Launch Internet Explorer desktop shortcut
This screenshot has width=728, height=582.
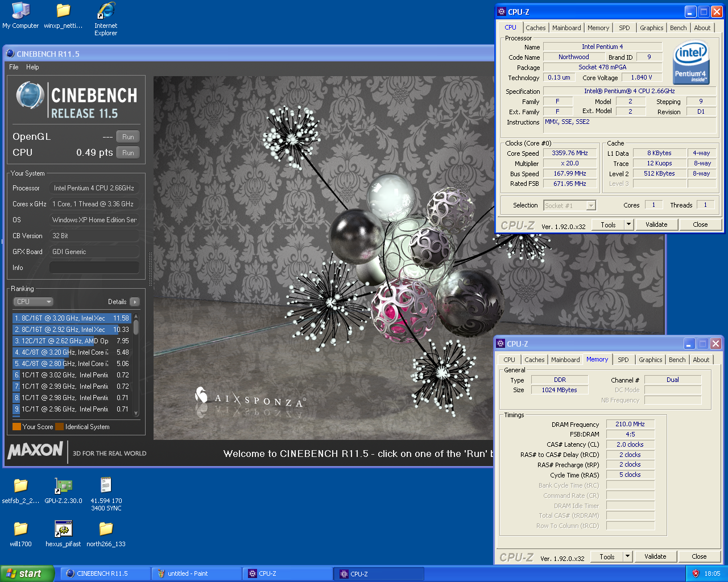tap(106, 19)
